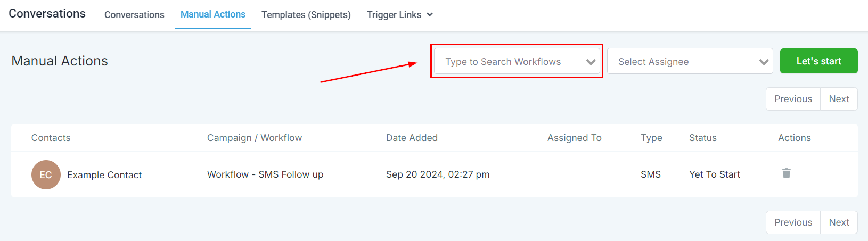Click Next button below the table
This screenshot has height=241, width=868.
click(x=839, y=222)
